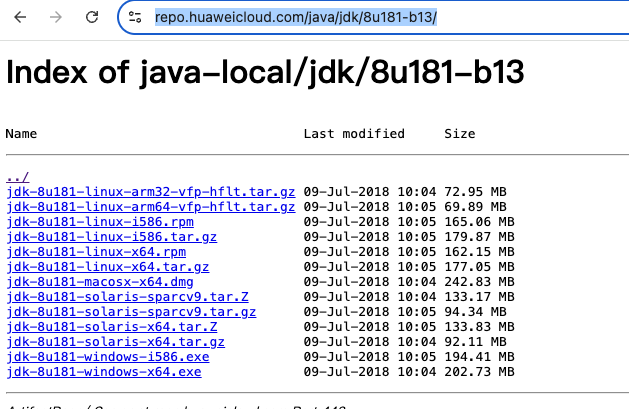This screenshot has width=629, height=409.
Task: Download jdk-8u181-linux-i586.rpm
Action: [x=100, y=222]
